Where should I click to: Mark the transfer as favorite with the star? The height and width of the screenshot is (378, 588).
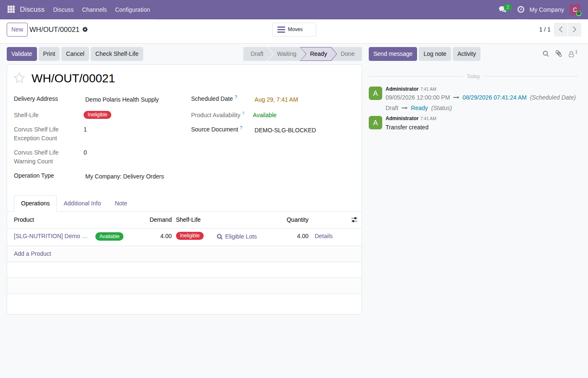[19, 78]
